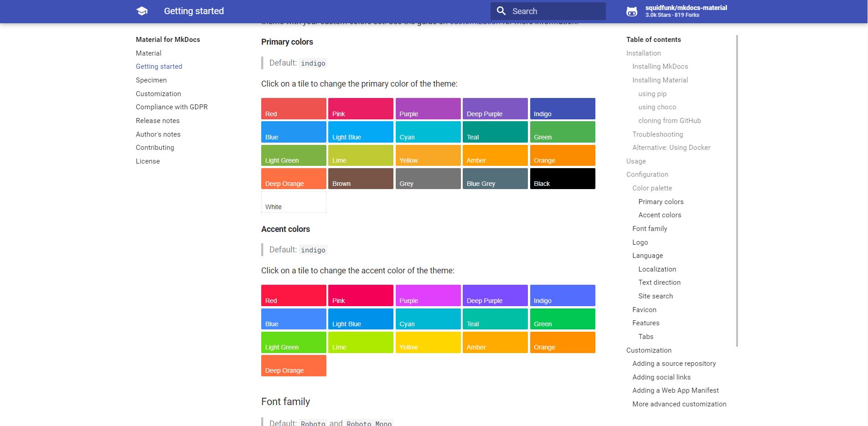Choose the Black primary color tile
868x426 pixels.
[x=562, y=179]
